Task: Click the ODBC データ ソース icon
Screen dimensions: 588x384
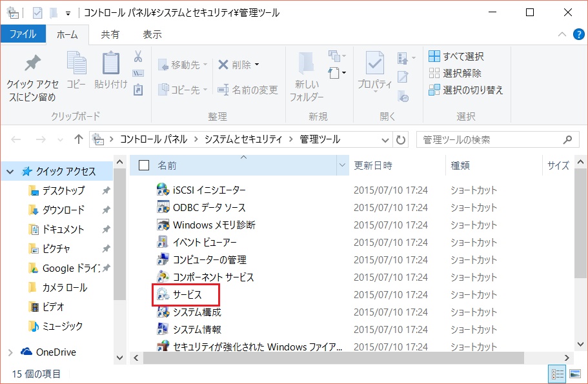Action: point(163,207)
